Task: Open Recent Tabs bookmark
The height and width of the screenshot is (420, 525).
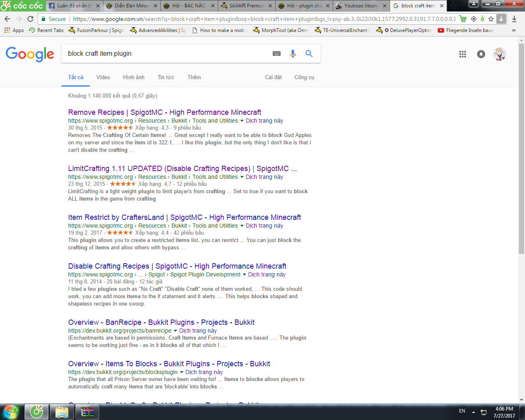Action: tap(46, 30)
